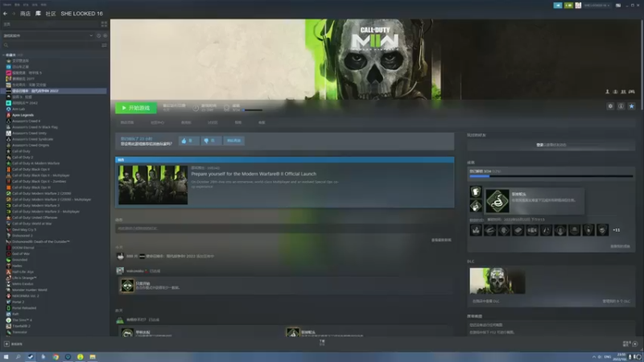Screen dimensions: 644x362
Task: Go to 社区 community section
Action: [x=51, y=14]
